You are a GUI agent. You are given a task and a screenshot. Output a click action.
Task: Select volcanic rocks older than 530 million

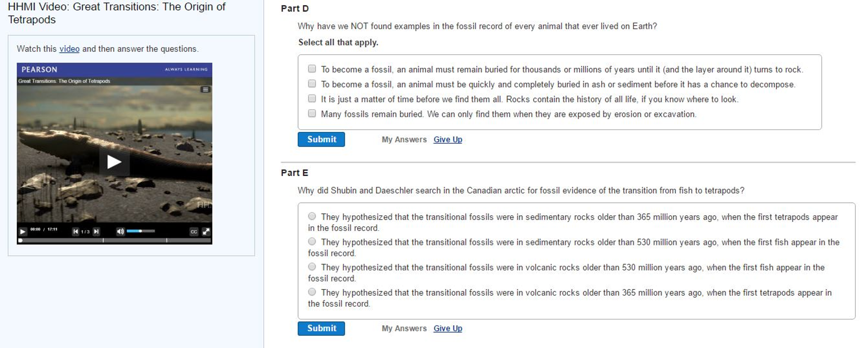coord(312,267)
